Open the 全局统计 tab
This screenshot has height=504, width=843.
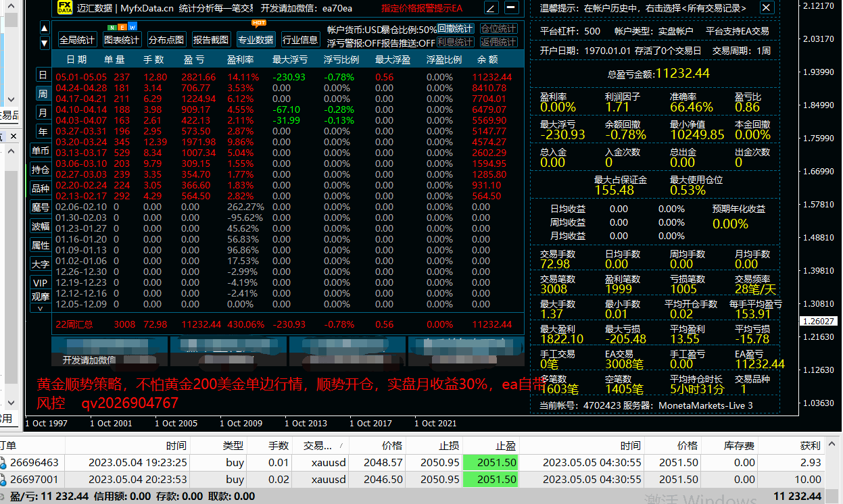click(x=77, y=40)
